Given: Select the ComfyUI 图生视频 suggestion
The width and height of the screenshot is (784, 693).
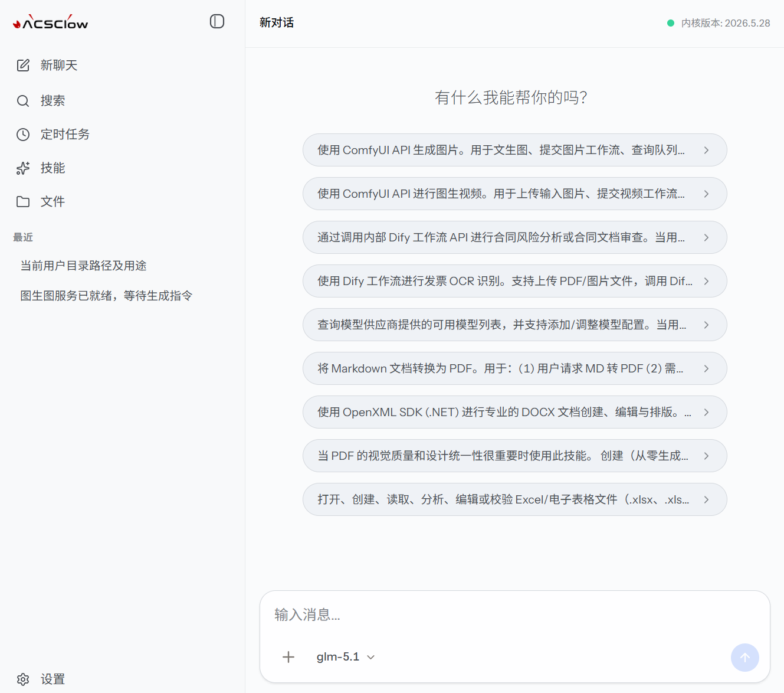Looking at the screenshot, I should coord(515,194).
